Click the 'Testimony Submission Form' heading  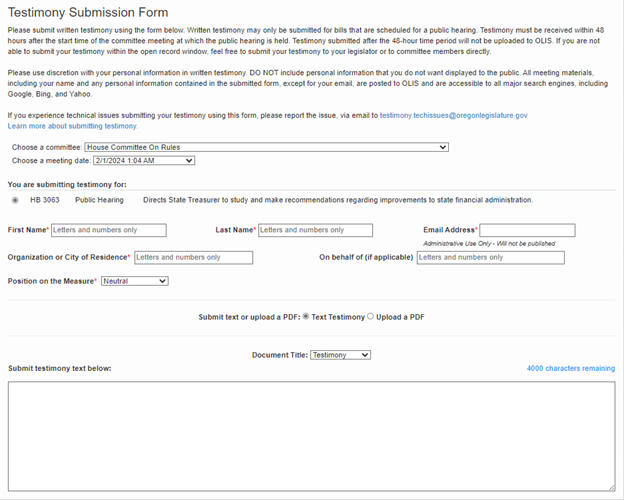[x=89, y=13]
